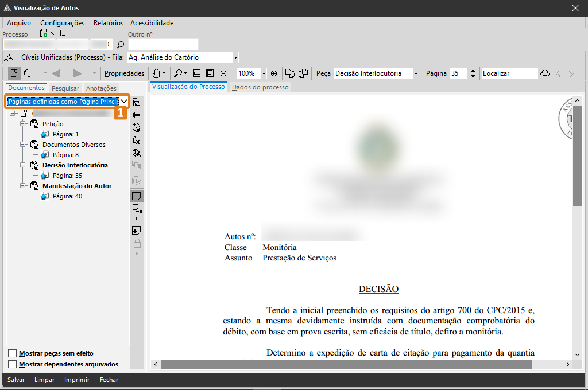Viewport: 588px width, 390px height.
Task: Collapse the Petição tree node
Action: [24, 124]
